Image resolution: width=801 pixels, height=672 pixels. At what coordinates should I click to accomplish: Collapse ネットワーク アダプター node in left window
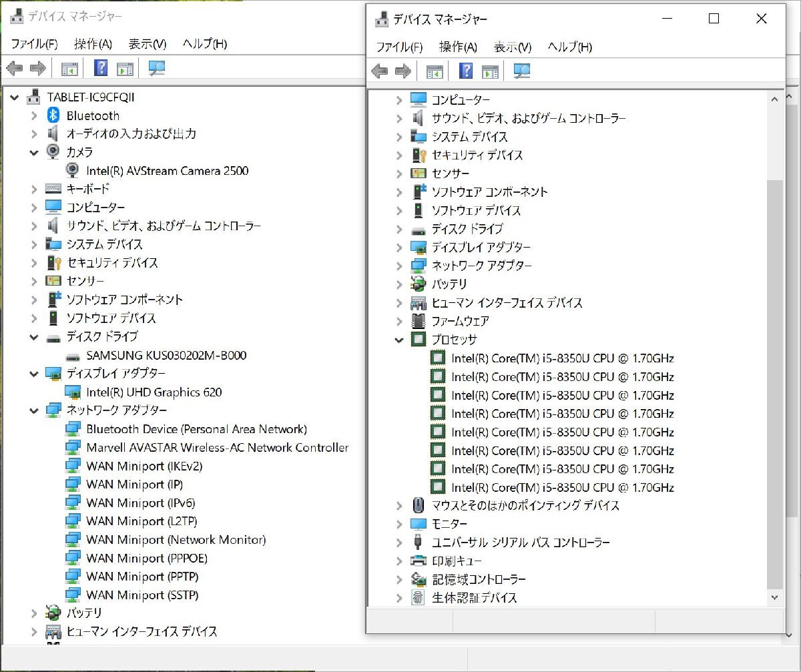click(x=34, y=410)
